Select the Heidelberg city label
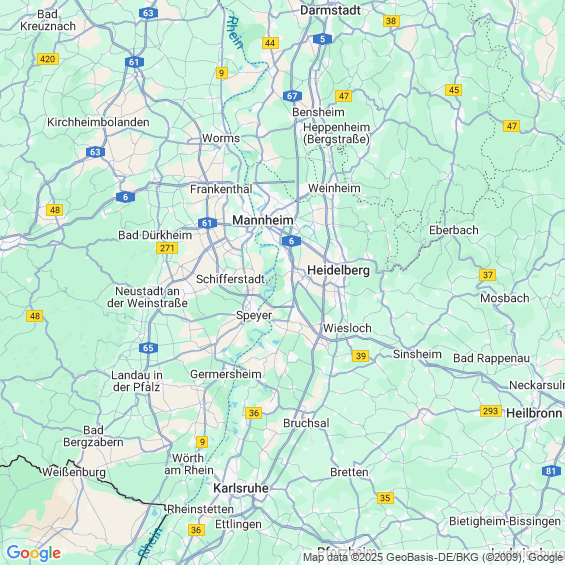 coord(338,270)
